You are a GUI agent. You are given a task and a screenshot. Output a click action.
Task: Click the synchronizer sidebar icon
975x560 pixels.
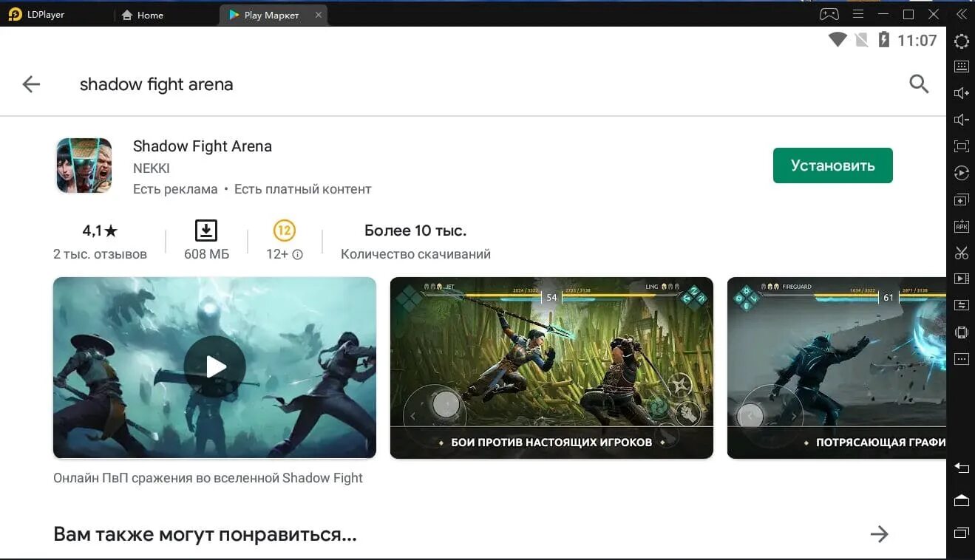coord(961,305)
